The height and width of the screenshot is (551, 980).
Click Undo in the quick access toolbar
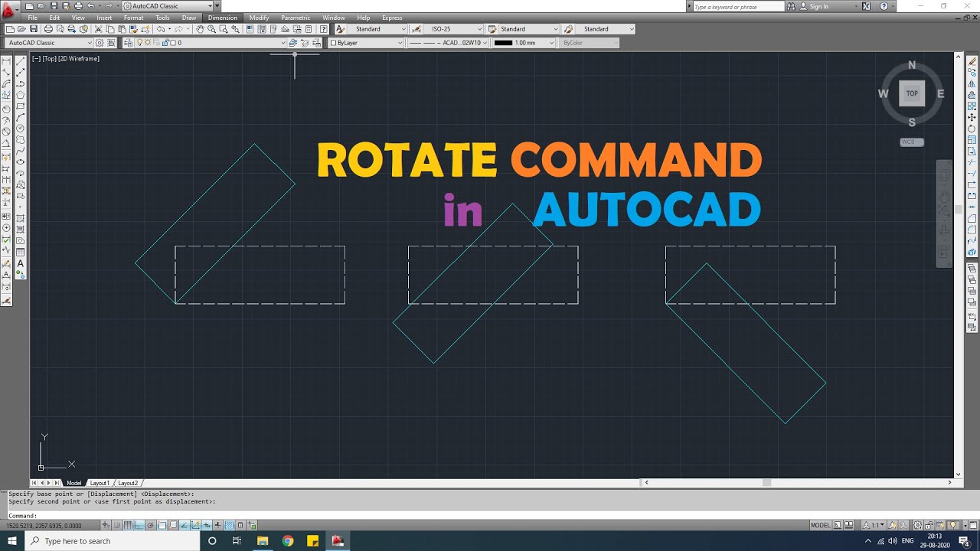(x=90, y=6)
